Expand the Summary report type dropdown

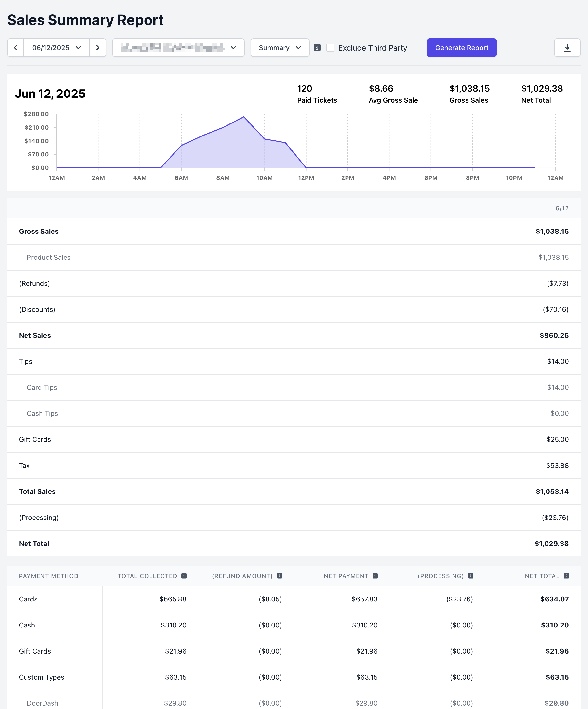[x=280, y=48]
